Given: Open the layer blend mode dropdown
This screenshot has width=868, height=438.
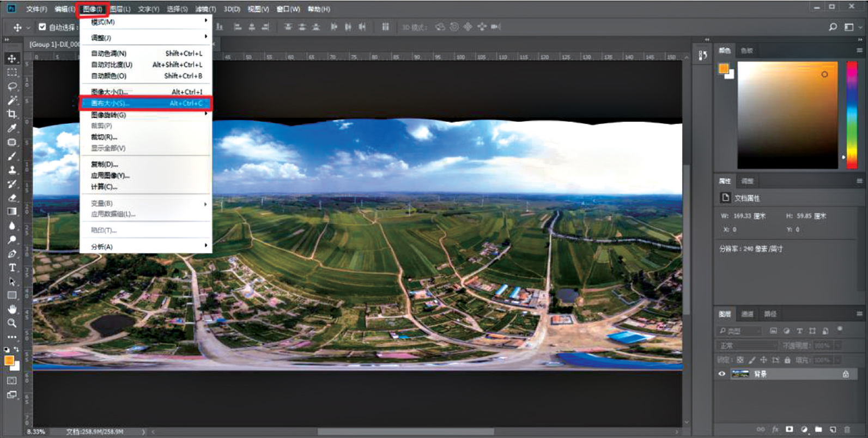Looking at the screenshot, I should [x=748, y=345].
